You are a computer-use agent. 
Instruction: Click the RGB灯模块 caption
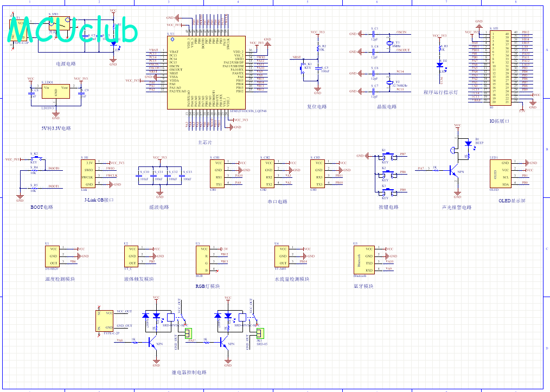[207, 286]
